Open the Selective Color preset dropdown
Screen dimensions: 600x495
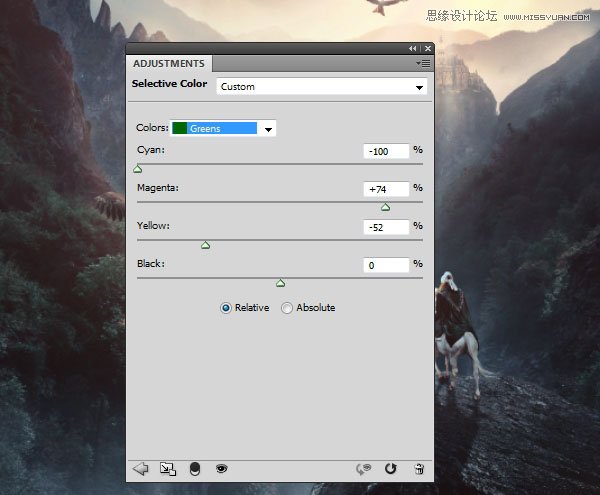click(x=321, y=87)
